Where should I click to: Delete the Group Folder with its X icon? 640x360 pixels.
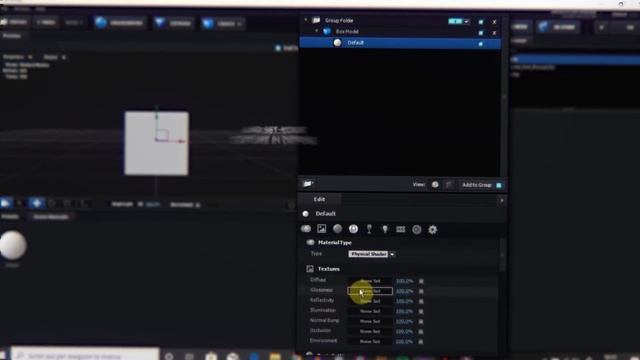(x=494, y=22)
